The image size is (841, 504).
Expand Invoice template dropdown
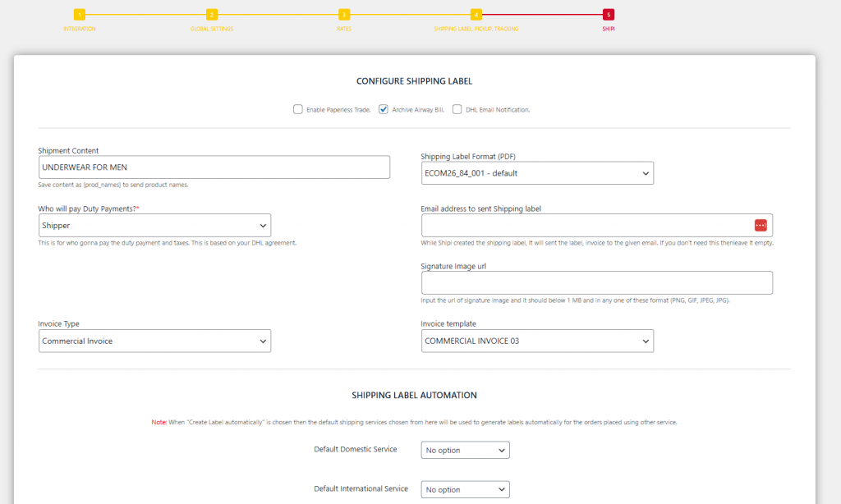click(537, 341)
